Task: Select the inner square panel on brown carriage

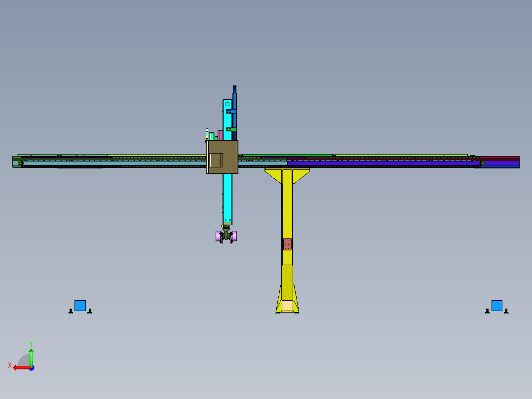Action: pyautogui.click(x=216, y=160)
